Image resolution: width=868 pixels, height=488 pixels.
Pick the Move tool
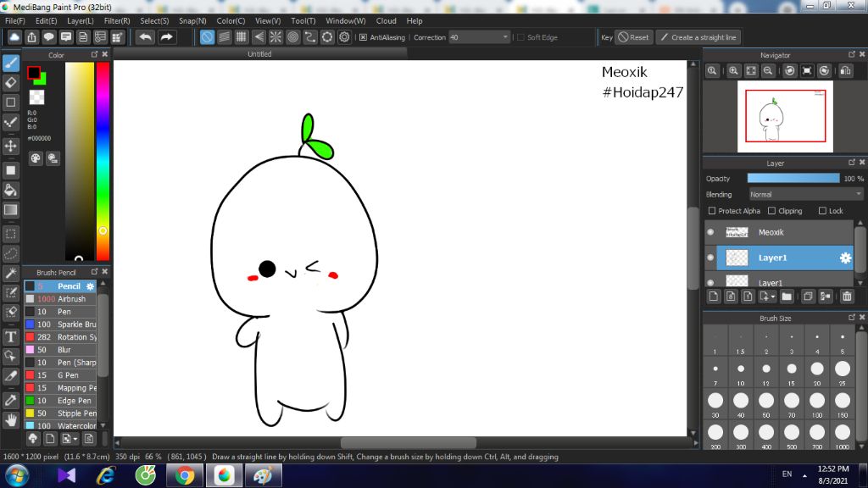coord(10,146)
